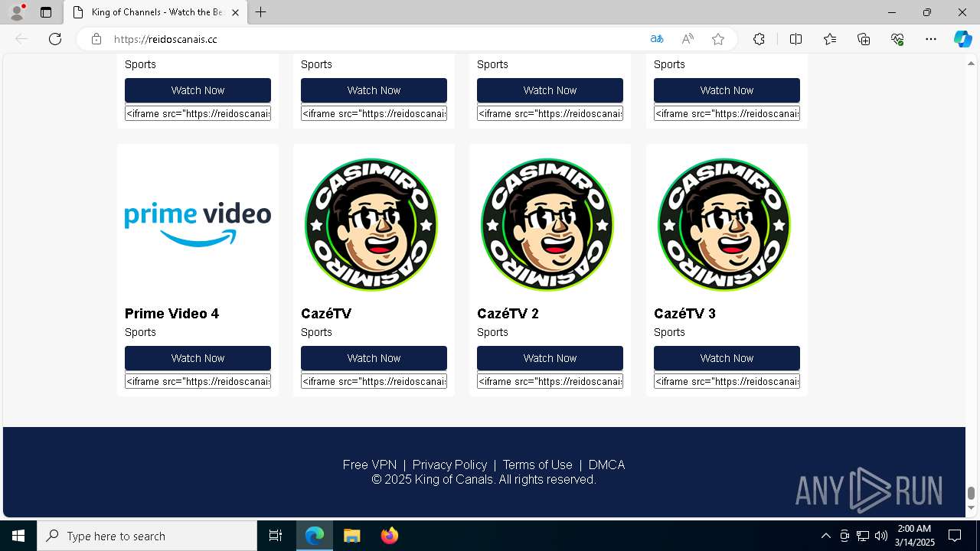The width and height of the screenshot is (980, 551).
Task: Click Watch Now in top first column
Action: (198, 90)
